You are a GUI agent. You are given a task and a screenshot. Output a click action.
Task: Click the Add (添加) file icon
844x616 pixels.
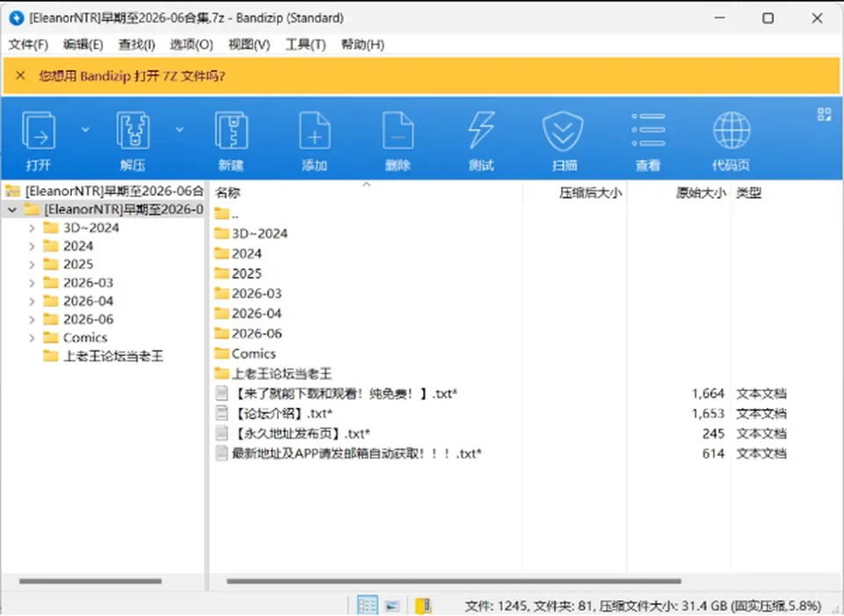(315, 130)
